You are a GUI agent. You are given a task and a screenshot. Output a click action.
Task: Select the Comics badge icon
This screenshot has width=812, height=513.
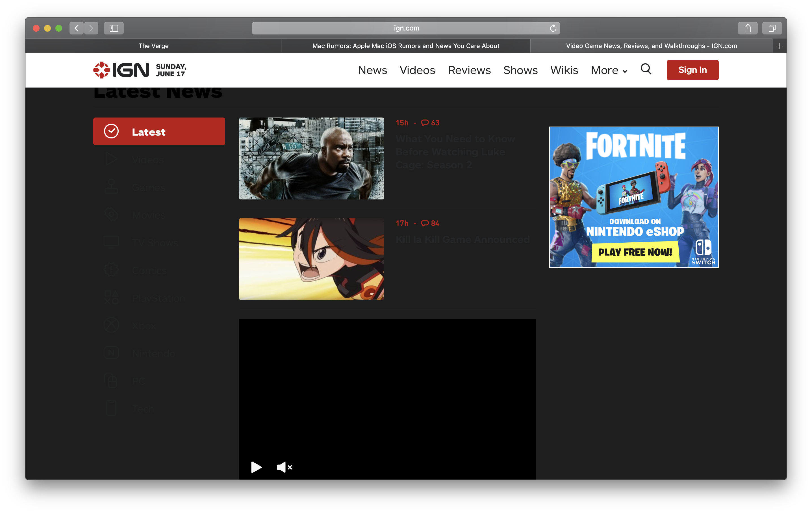coord(111,270)
